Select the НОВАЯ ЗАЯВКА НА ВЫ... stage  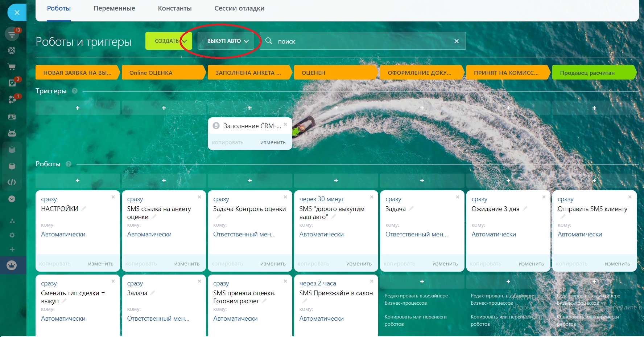78,73
